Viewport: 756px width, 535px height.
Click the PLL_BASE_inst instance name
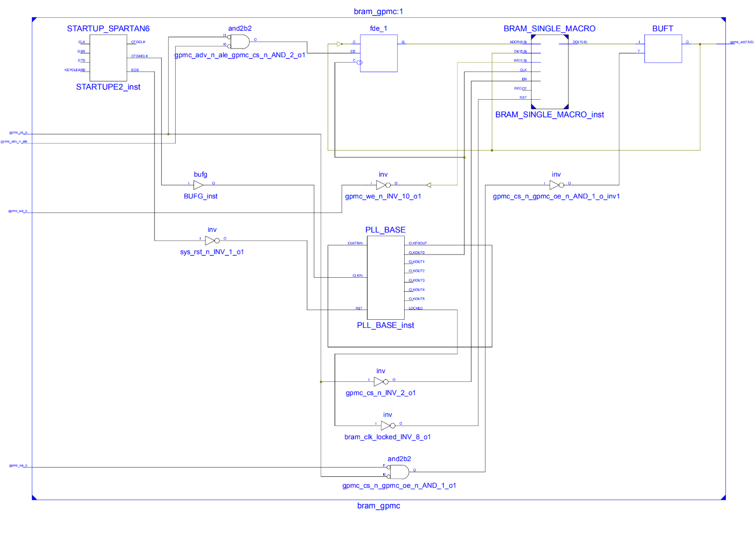pyautogui.click(x=385, y=325)
